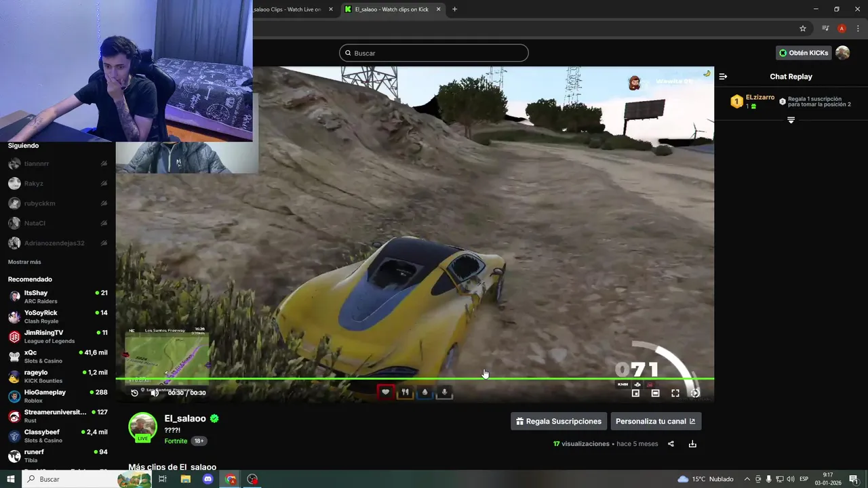868x488 pixels.
Task: Open File Explorer from the taskbar
Action: click(x=185, y=479)
